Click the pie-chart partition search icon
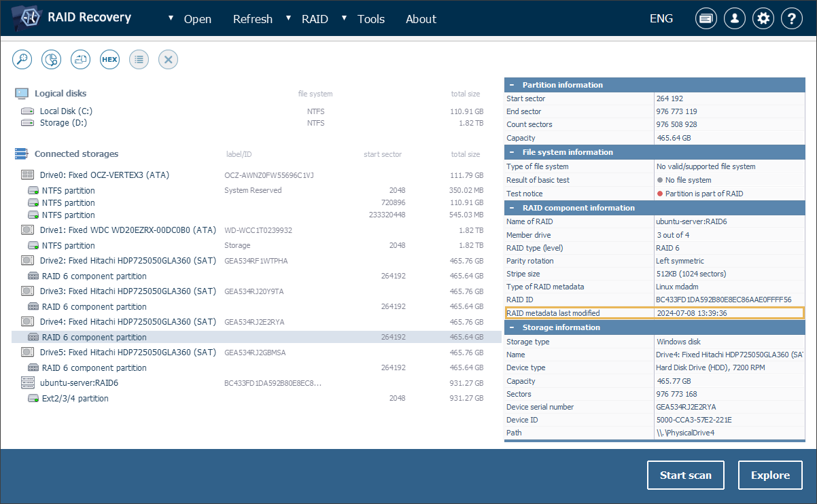The width and height of the screenshot is (817, 504). [51, 59]
